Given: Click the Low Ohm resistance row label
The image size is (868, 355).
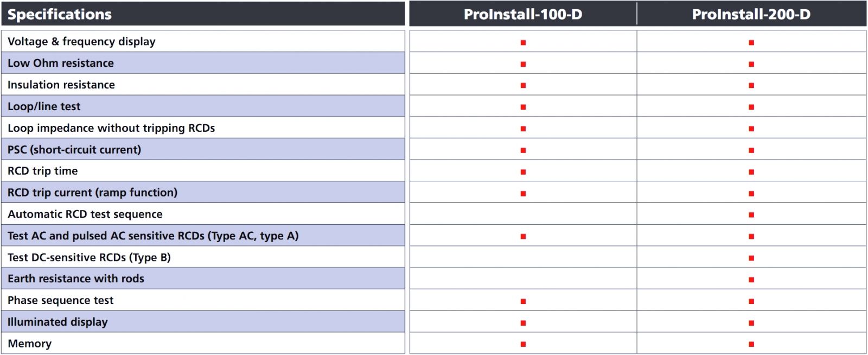Looking at the screenshot, I should [61, 63].
